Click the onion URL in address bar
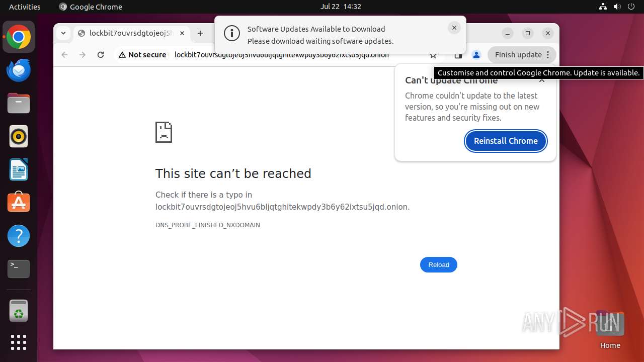The image size is (644, 362). pyautogui.click(x=282, y=55)
